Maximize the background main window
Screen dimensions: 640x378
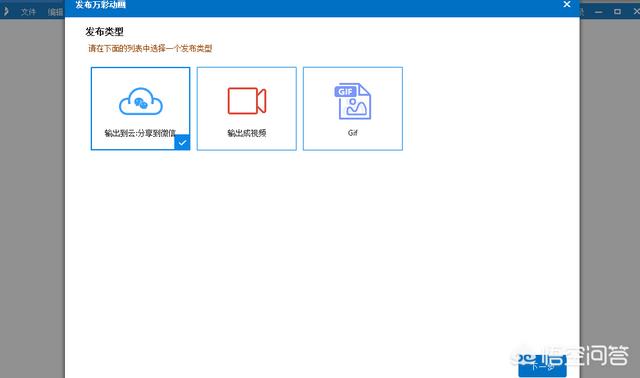(617, 12)
